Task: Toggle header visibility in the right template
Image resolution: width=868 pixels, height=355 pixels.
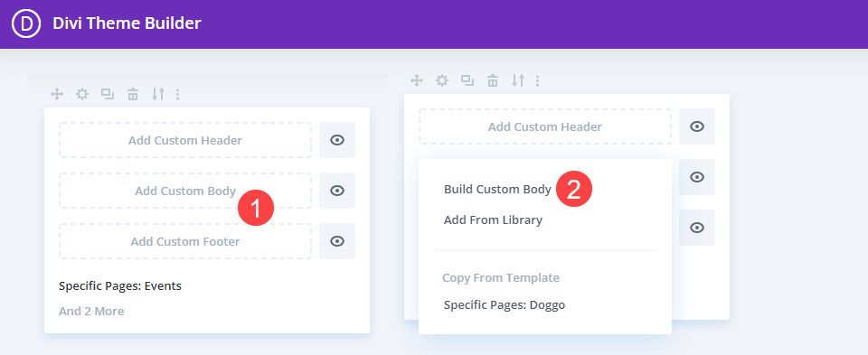Action: (697, 126)
